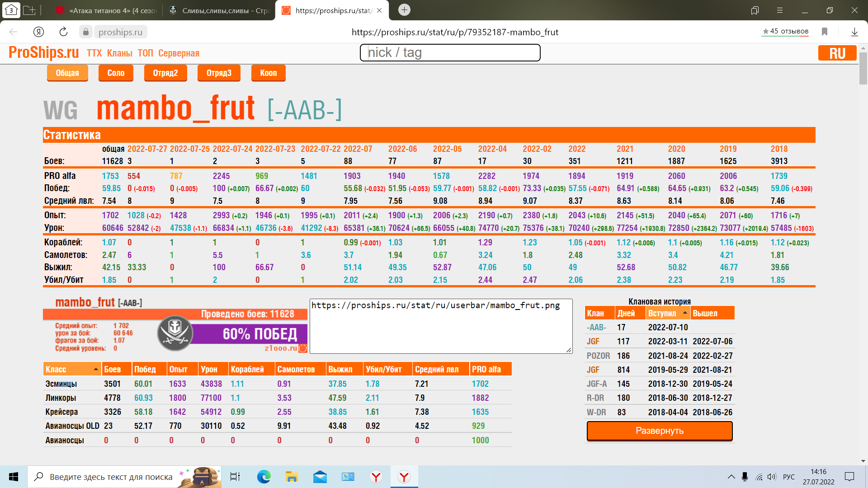Select the Кооп stats filter
The width and height of the screenshot is (868, 488).
[268, 73]
